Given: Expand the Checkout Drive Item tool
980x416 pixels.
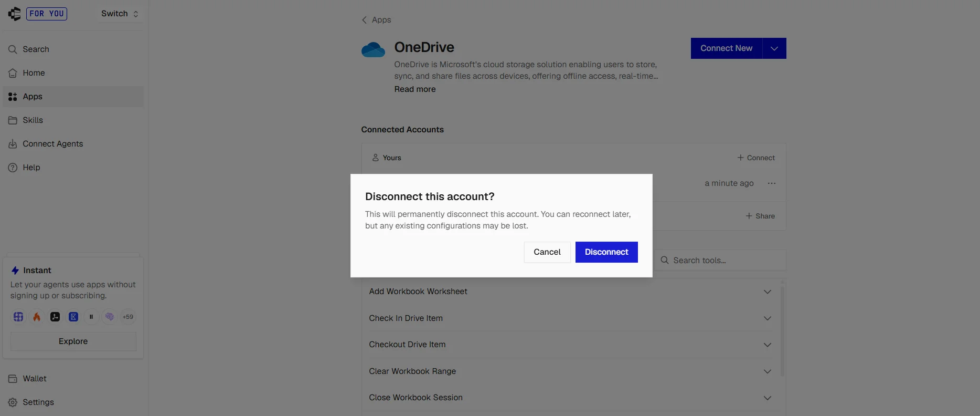Looking at the screenshot, I should point(571,345).
